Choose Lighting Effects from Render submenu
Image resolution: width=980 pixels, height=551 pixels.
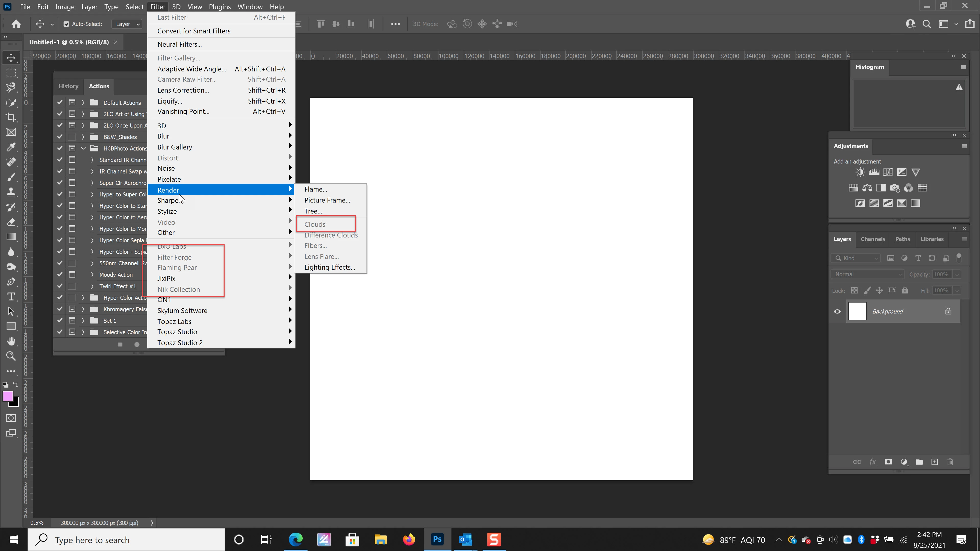329,267
